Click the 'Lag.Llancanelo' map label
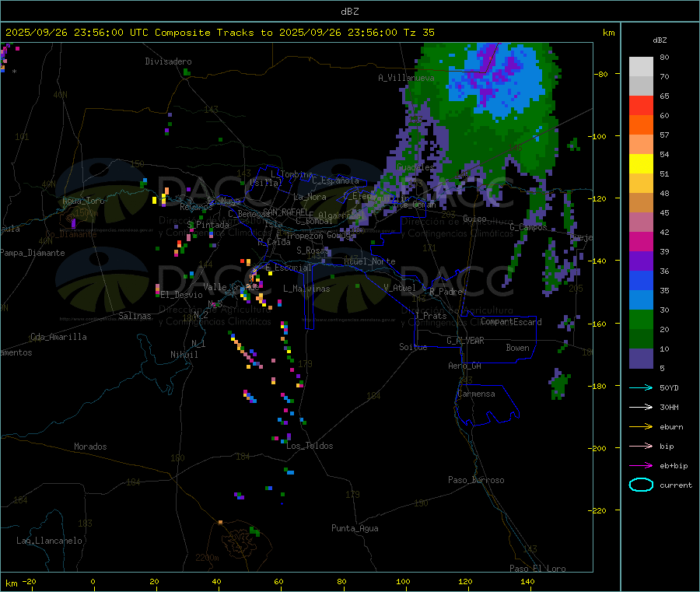This screenshot has height=592, width=700. point(49,541)
